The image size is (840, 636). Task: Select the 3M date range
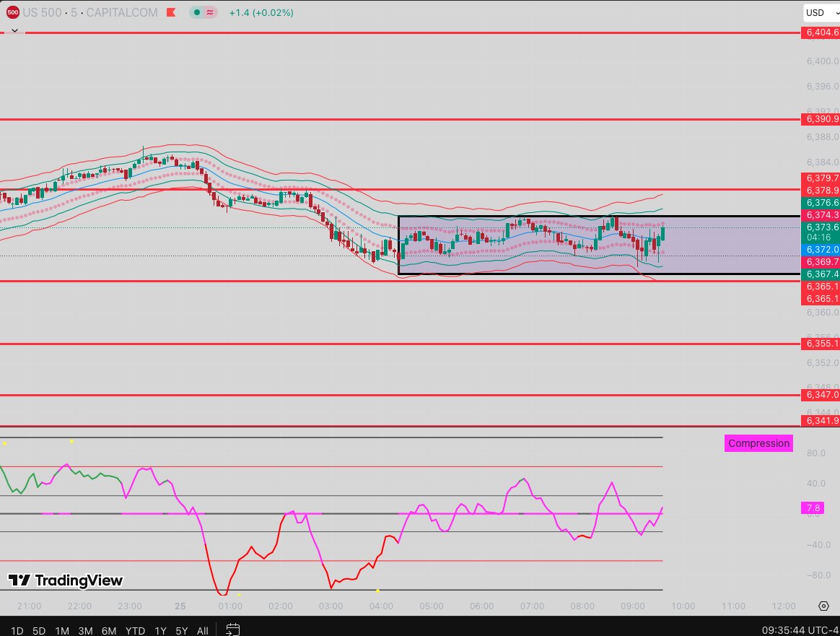(85, 631)
